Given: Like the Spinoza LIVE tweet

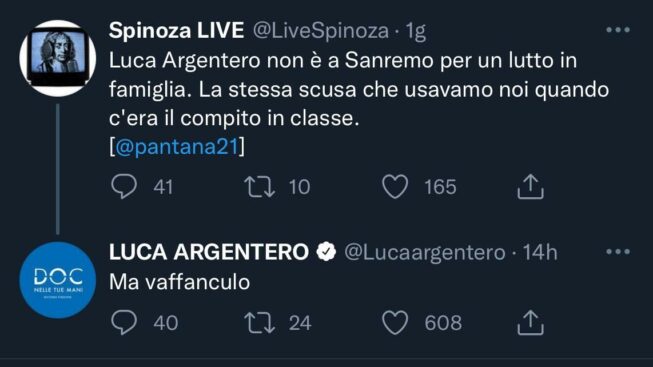Looking at the screenshot, I should coord(395,186).
